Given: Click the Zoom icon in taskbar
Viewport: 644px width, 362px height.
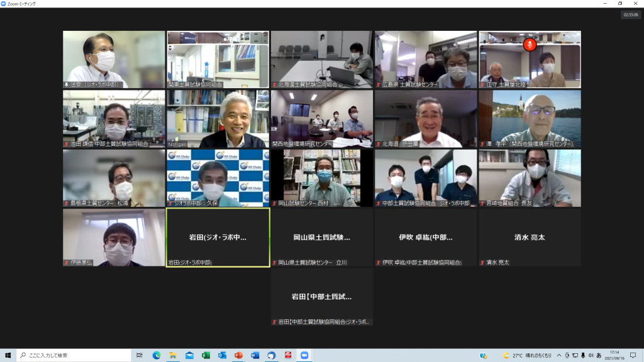Looking at the screenshot, I should coord(304,355).
